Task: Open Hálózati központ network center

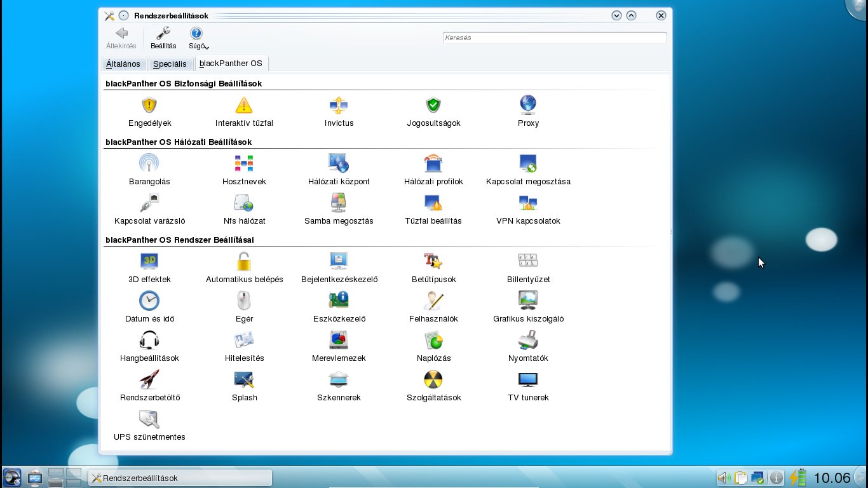Action: click(339, 170)
